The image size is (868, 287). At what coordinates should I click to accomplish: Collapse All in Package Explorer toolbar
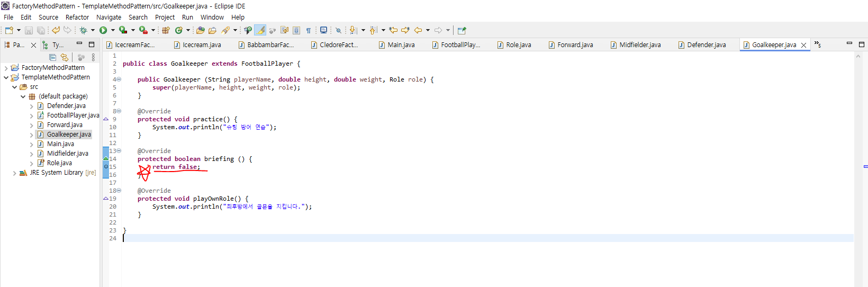coord(52,57)
